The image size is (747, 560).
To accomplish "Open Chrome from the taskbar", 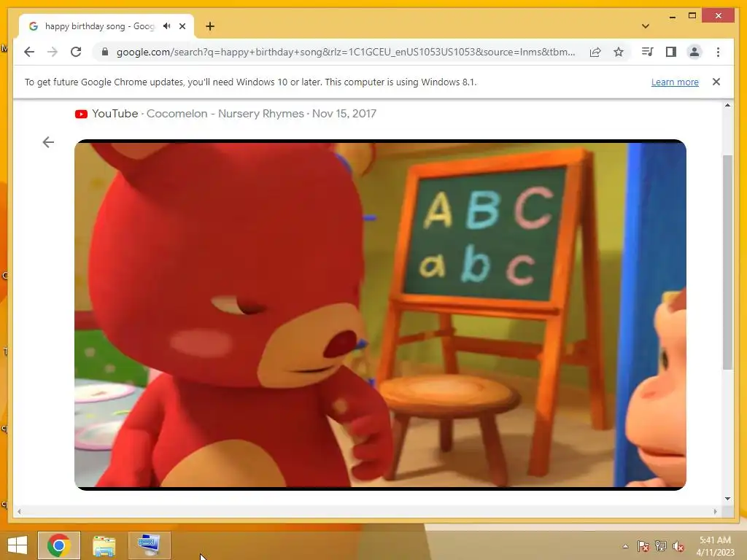I will click(x=59, y=545).
